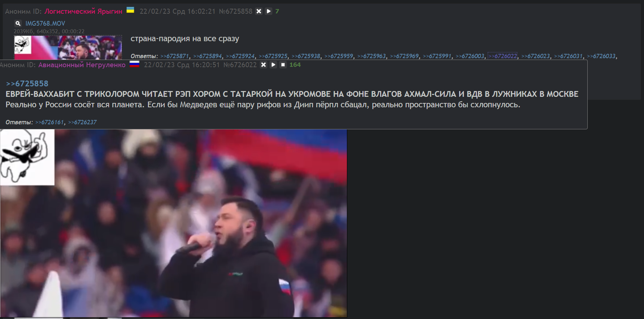Open reply link >>6726237
This screenshot has height=319, width=644.
coord(82,122)
